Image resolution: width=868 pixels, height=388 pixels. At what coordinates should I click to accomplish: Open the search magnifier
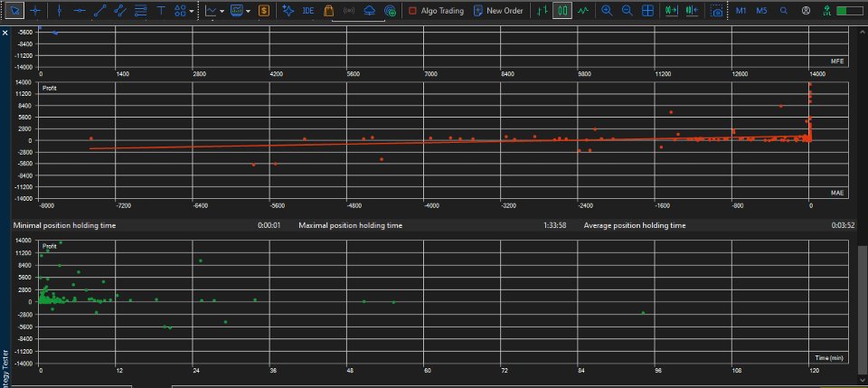[x=783, y=11]
